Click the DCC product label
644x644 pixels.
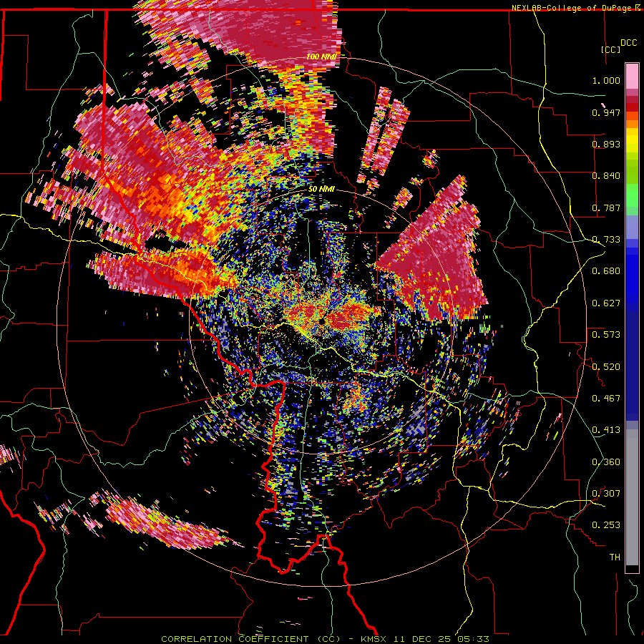coord(628,43)
